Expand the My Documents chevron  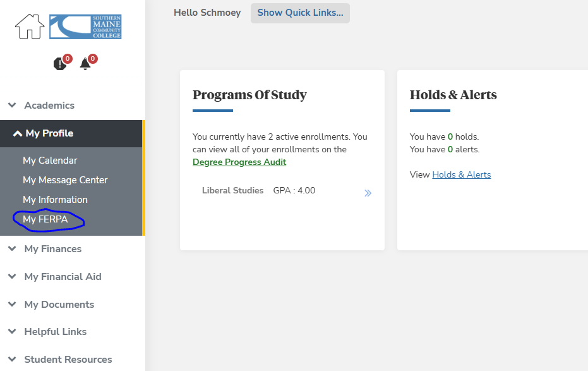tap(12, 304)
